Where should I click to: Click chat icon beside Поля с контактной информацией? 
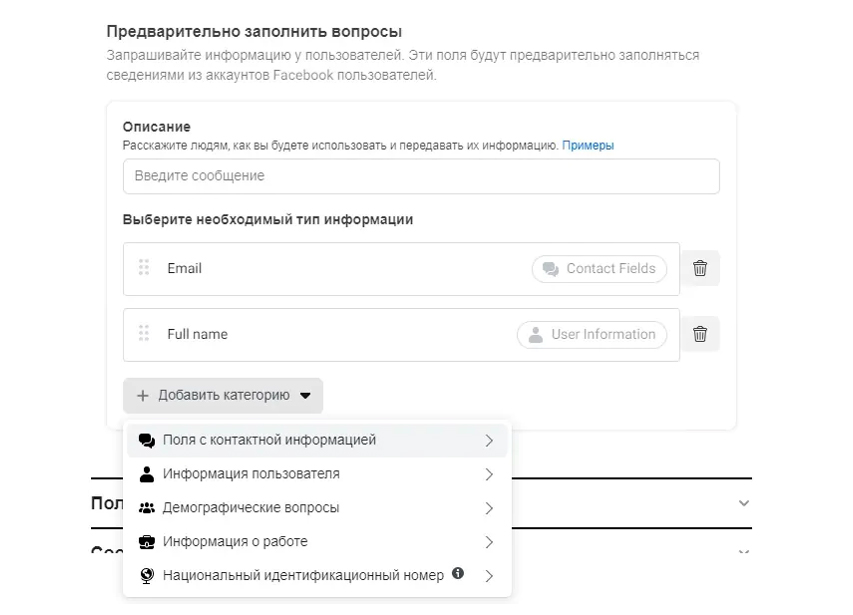point(147,440)
